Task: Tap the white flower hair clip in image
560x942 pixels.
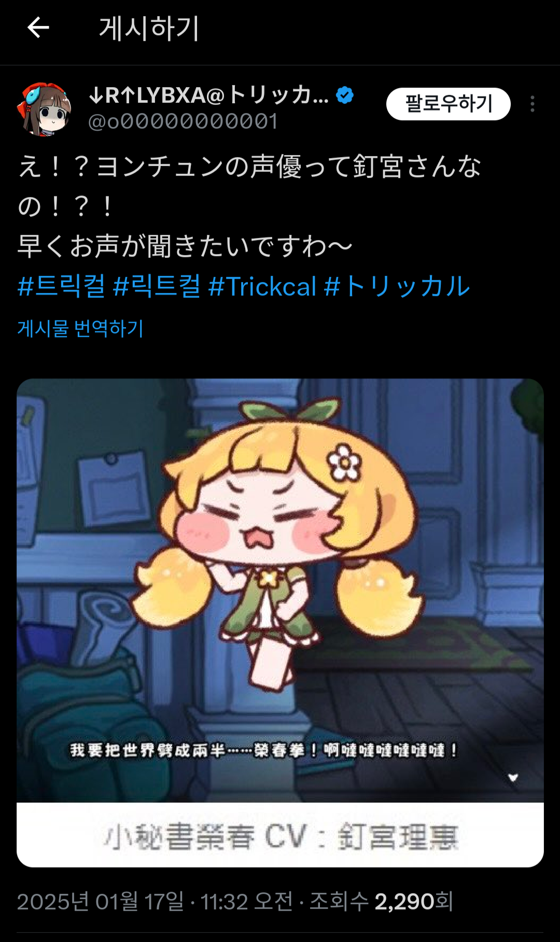Action: click(344, 462)
